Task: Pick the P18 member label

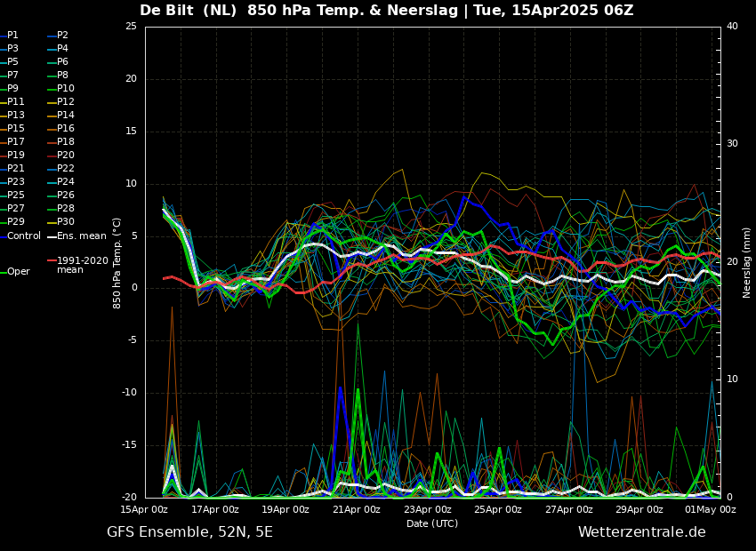Action: (66, 141)
